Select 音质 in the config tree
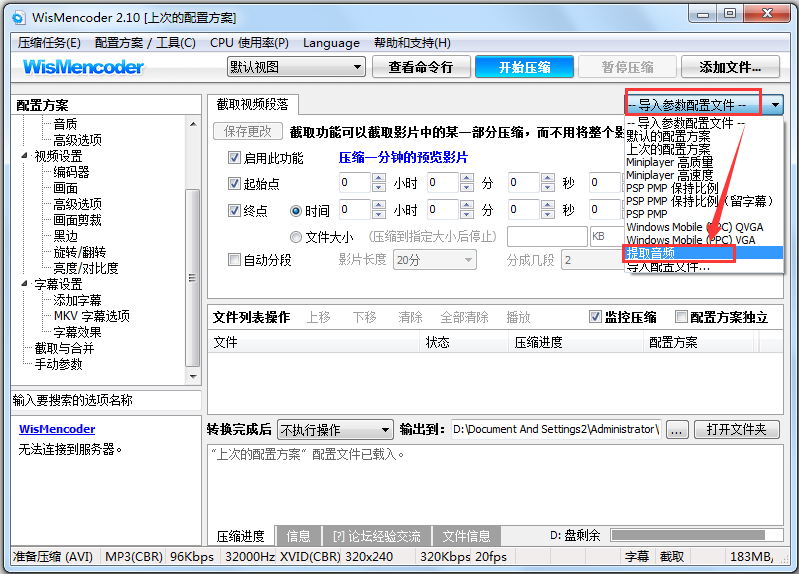799x574 pixels. coord(65,124)
